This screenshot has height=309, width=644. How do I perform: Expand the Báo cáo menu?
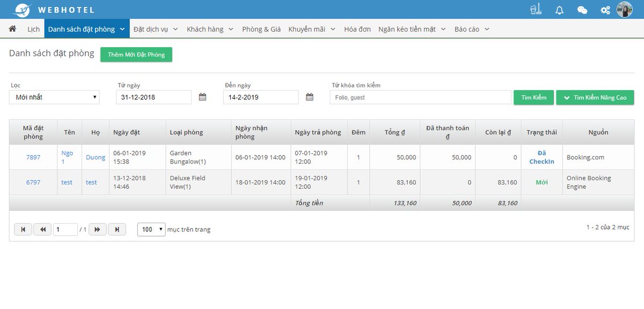[x=472, y=29]
